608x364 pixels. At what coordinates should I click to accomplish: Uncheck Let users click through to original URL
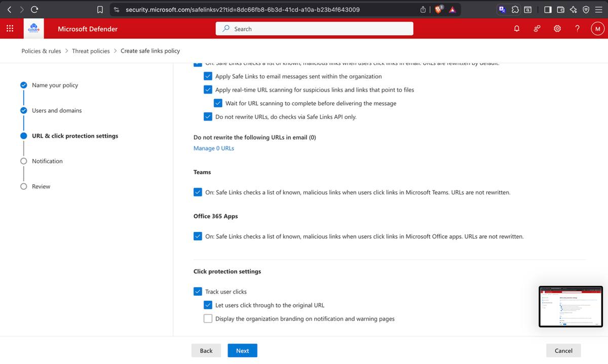tap(208, 305)
